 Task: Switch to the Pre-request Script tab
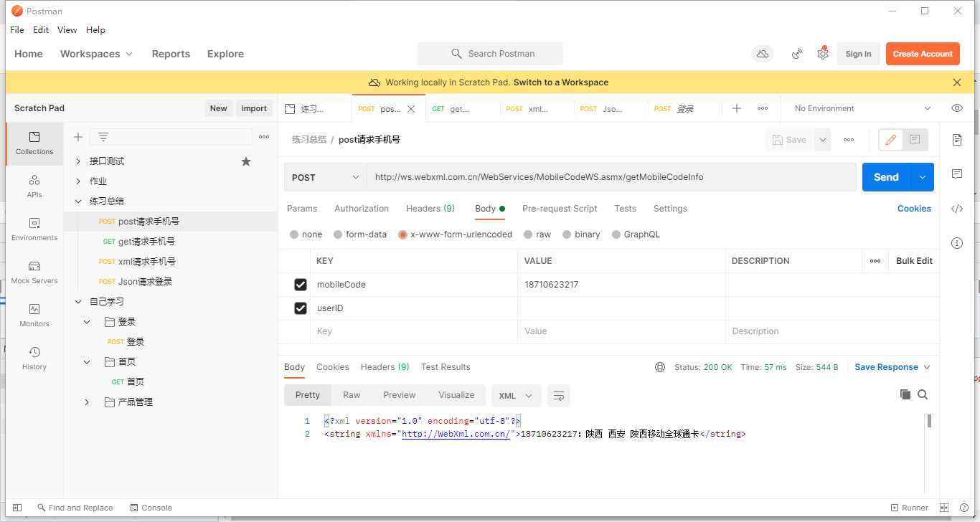(x=560, y=209)
